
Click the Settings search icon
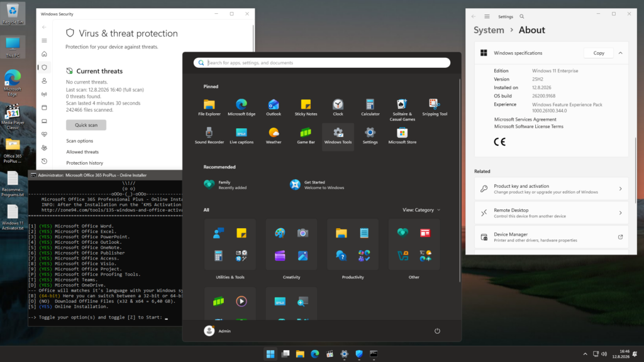[x=521, y=16]
